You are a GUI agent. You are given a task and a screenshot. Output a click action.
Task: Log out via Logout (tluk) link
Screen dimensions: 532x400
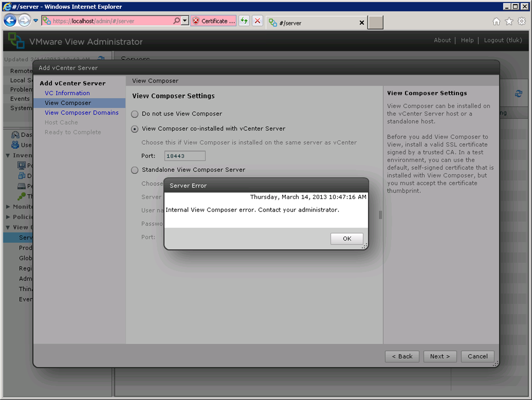[503, 40]
